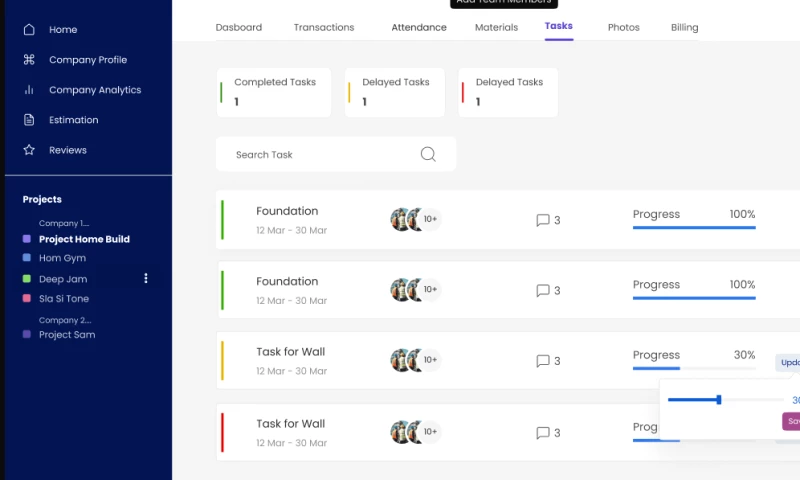Open the red Task for Wall title
The height and width of the screenshot is (480, 800).
290,424
